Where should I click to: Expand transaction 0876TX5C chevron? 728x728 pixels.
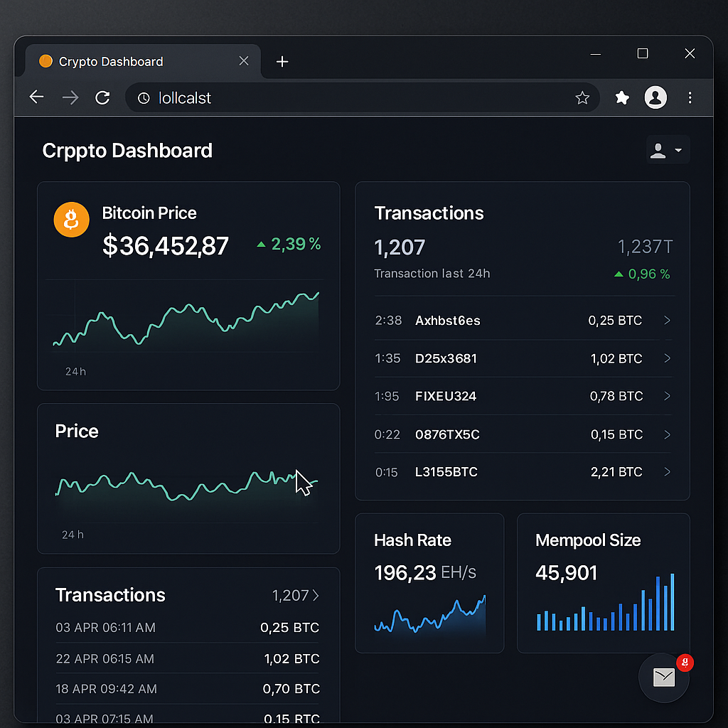coord(667,434)
